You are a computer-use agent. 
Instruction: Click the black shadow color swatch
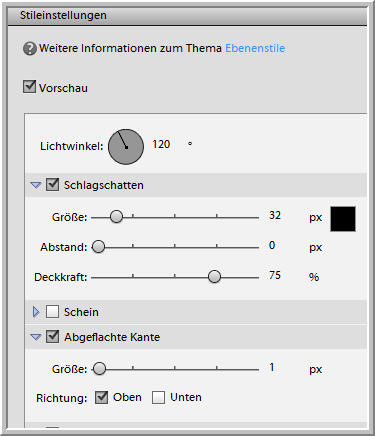343,219
